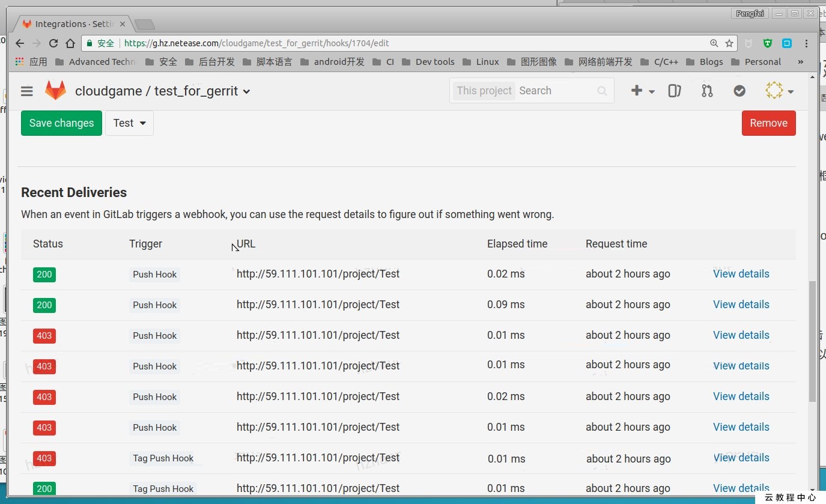Click the page vertical scrollbar thumb
Viewport: 826px width, 504px height.
(812, 341)
